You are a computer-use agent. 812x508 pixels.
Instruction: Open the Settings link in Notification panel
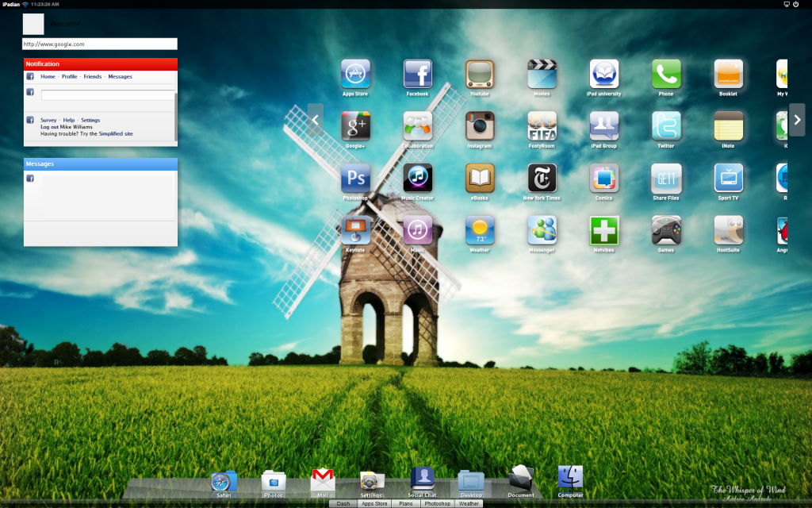90,120
